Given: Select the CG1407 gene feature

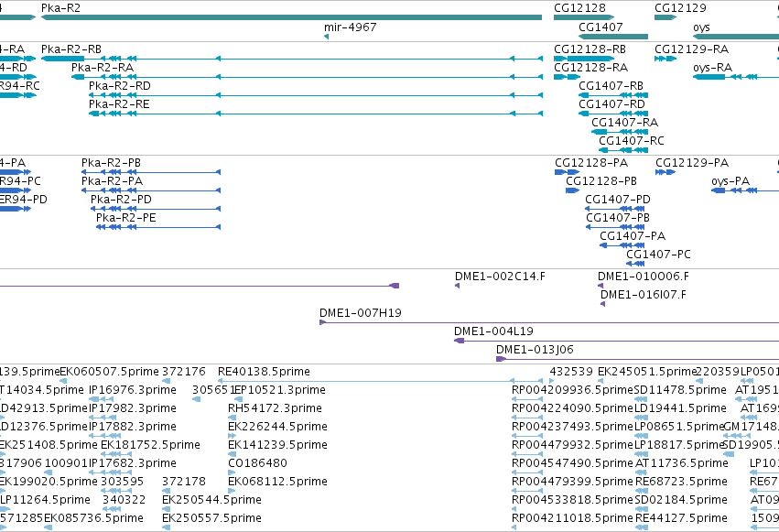Looking at the screenshot, I should (x=613, y=37).
